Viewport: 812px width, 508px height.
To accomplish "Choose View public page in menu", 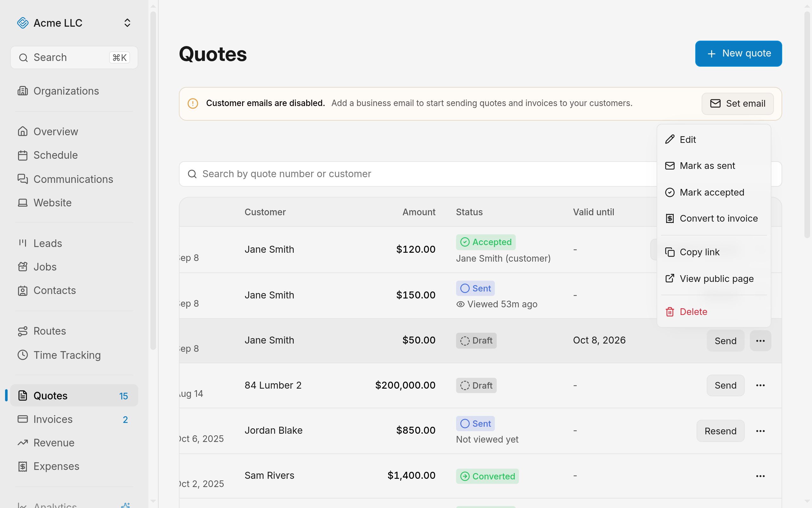I will click(x=714, y=278).
